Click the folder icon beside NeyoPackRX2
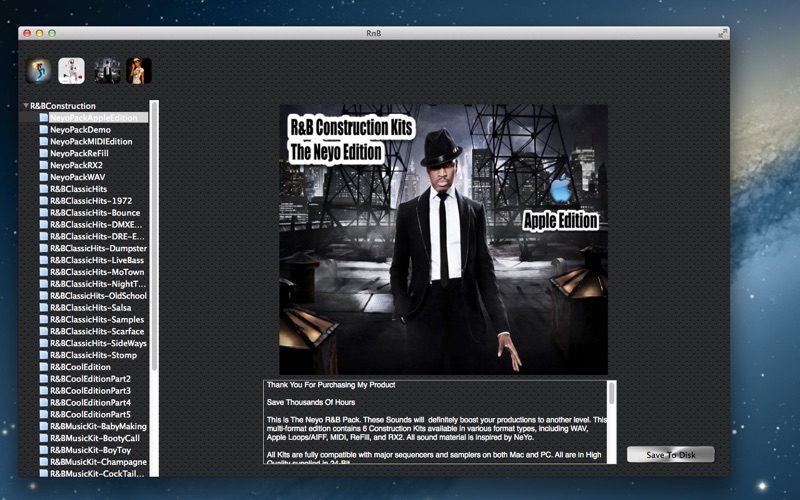Viewport: 800px width, 500px height. pyautogui.click(x=44, y=165)
